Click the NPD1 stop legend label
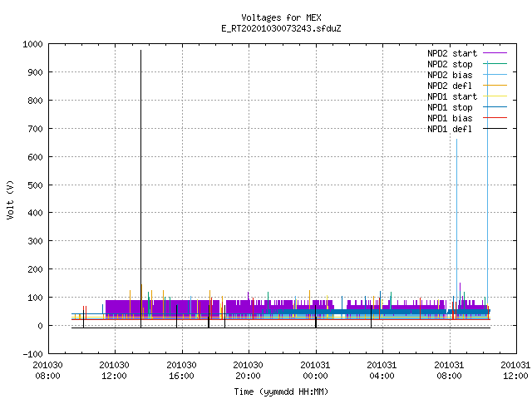The height and width of the screenshot is (399, 532). [450, 107]
